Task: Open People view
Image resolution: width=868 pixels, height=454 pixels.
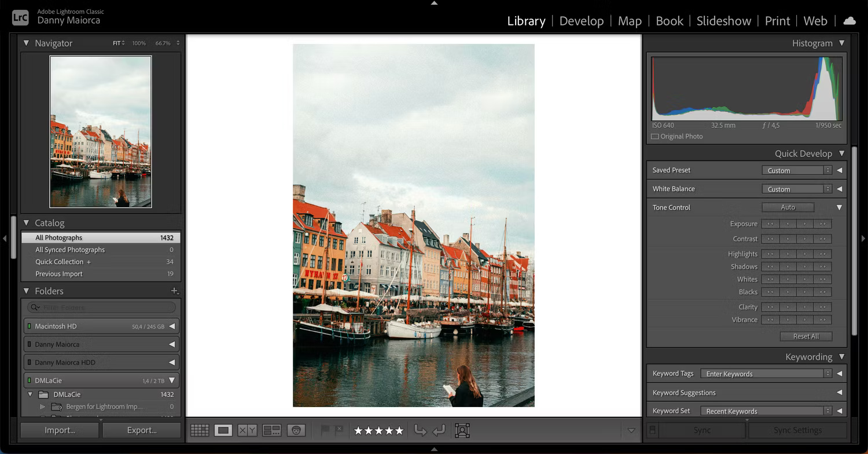Action: (x=296, y=430)
